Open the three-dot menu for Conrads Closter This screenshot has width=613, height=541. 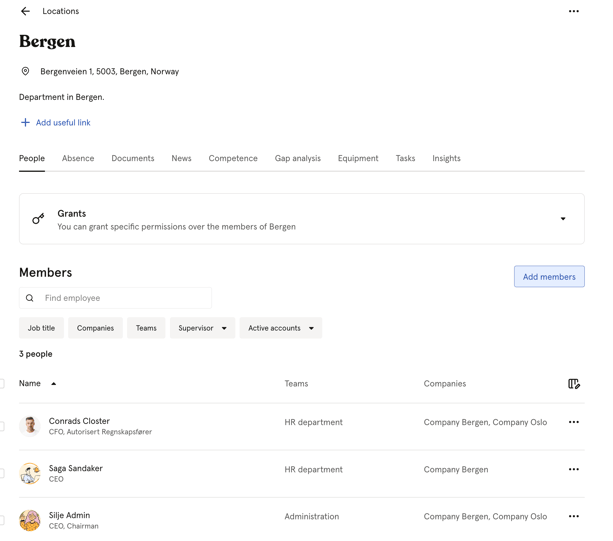(574, 422)
